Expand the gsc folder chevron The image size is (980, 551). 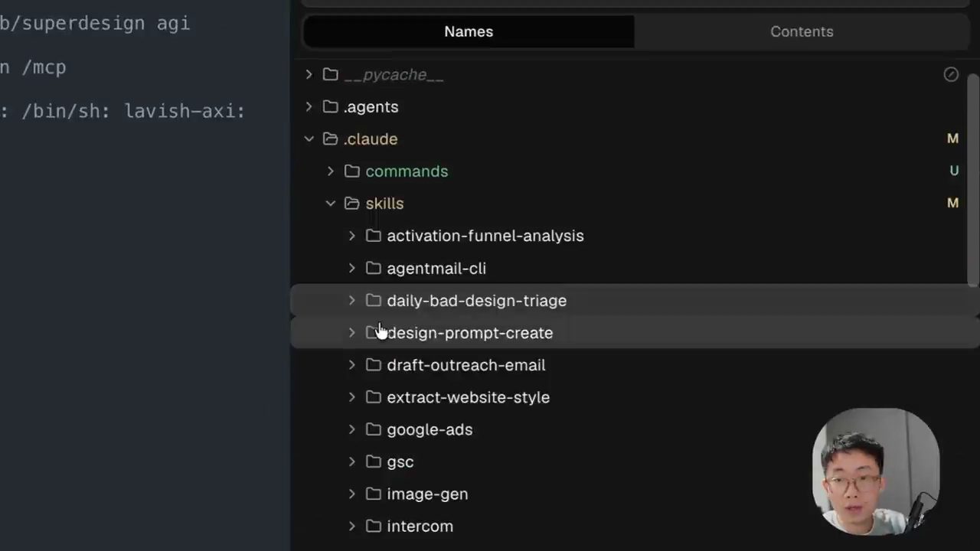point(351,461)
